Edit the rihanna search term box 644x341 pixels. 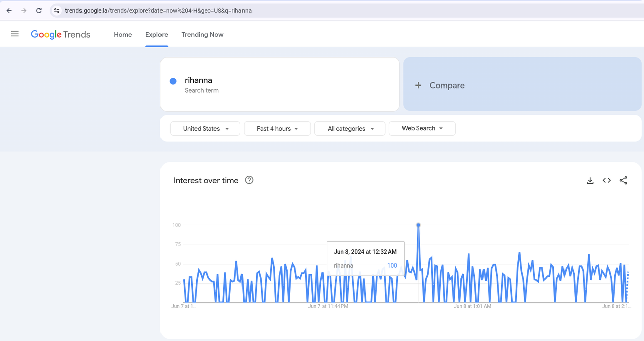(x=280, y=84)
